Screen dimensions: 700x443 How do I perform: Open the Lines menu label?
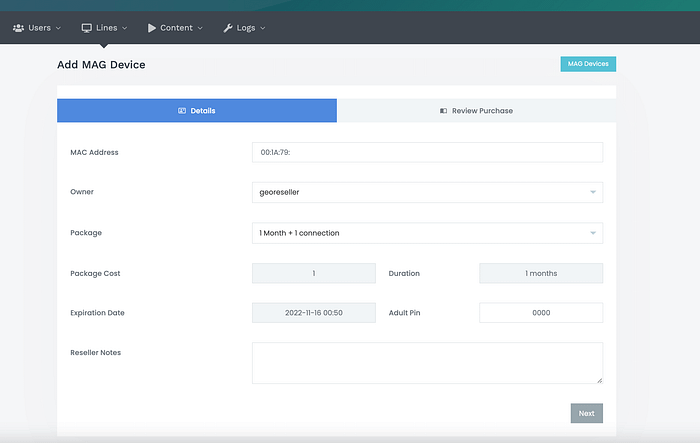(x=107, y=28)
